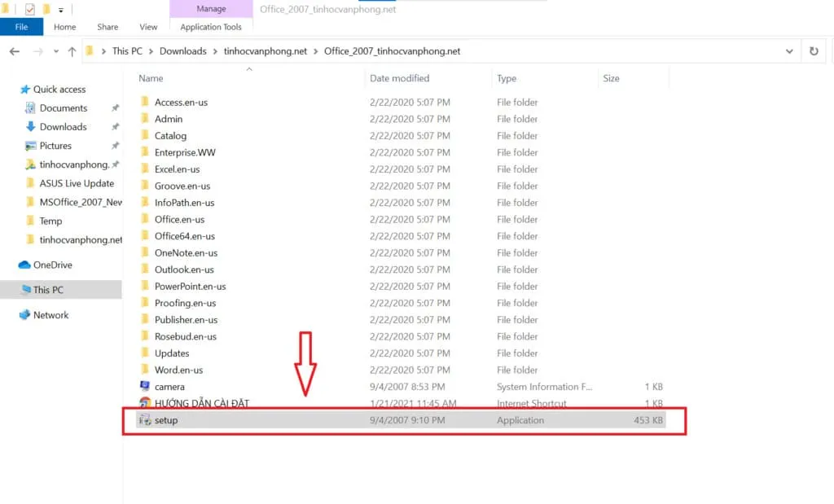Click the Access.en-us folder icon

point(145,102)
